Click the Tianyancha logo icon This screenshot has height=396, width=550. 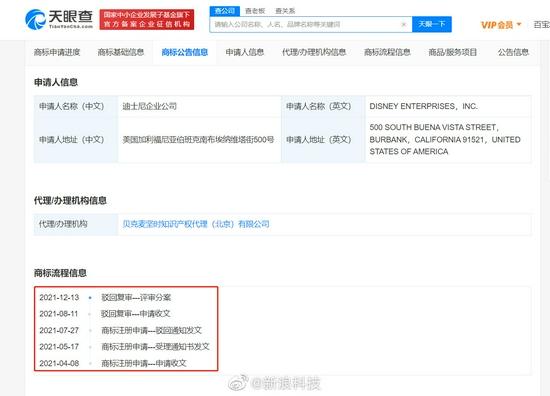(x=35, y=19)
